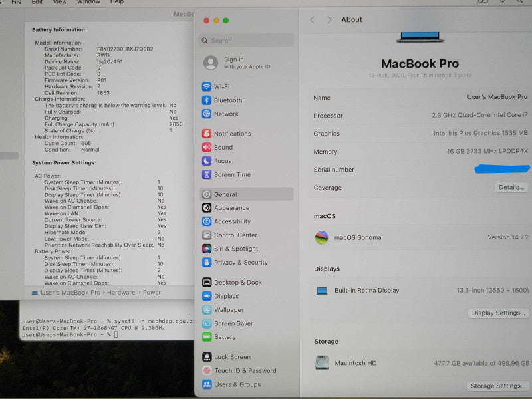This screenshot has height=399, width=532.
Task: Open Lock Screen settings
Action: (226, 357)
